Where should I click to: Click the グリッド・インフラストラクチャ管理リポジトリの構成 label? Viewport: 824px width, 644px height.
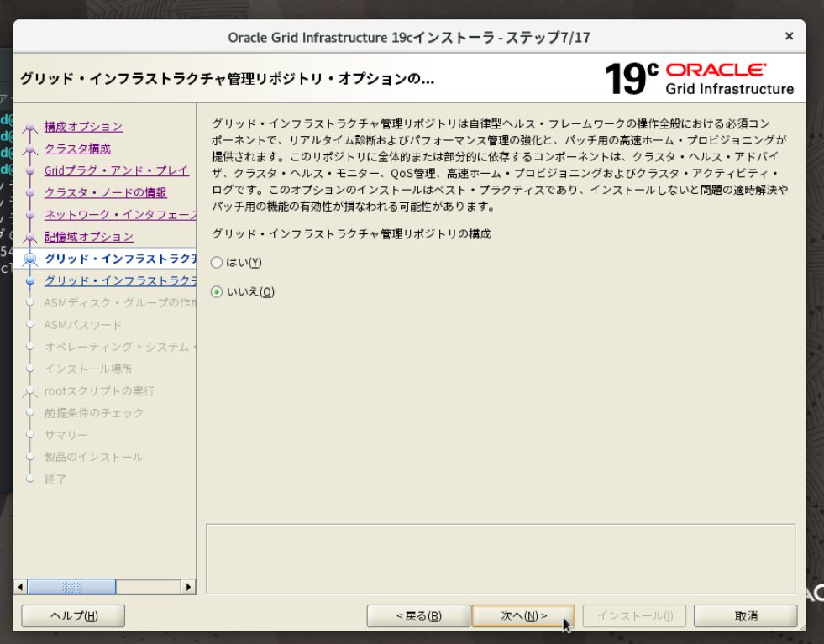coord(351,234)
